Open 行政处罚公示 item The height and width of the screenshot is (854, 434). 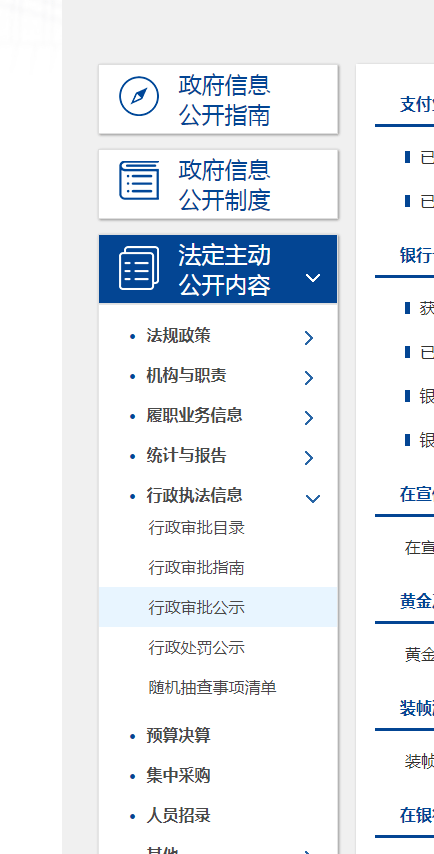pos(197,648)
